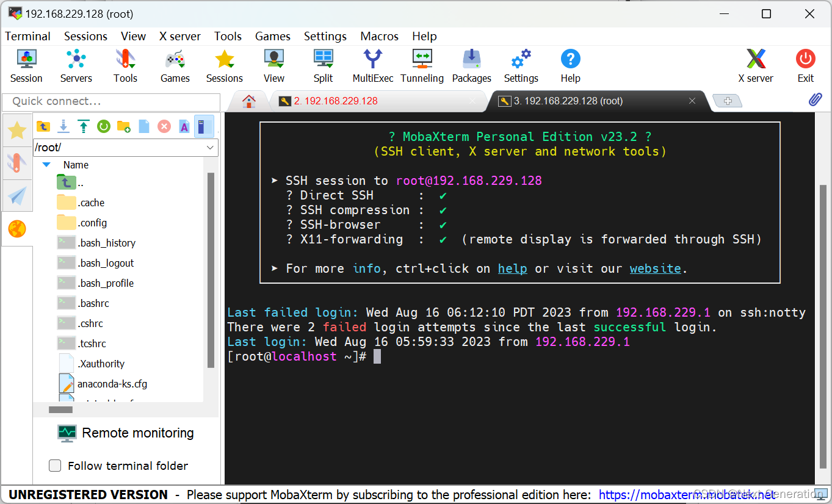Toggle the paper clip attachments panel
Image resolution: width=832 pixels, height=504 pixels.
(x=816, y=99)
